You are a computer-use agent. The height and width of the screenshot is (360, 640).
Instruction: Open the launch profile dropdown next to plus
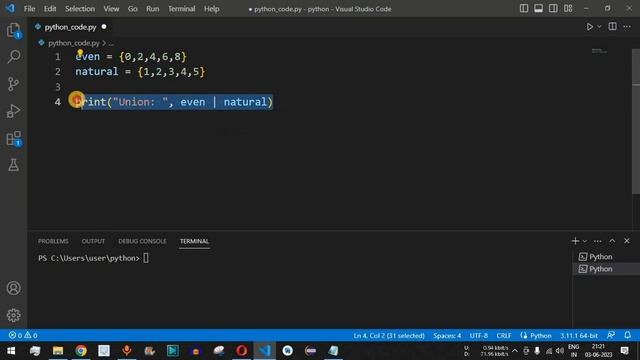(584, 241)
